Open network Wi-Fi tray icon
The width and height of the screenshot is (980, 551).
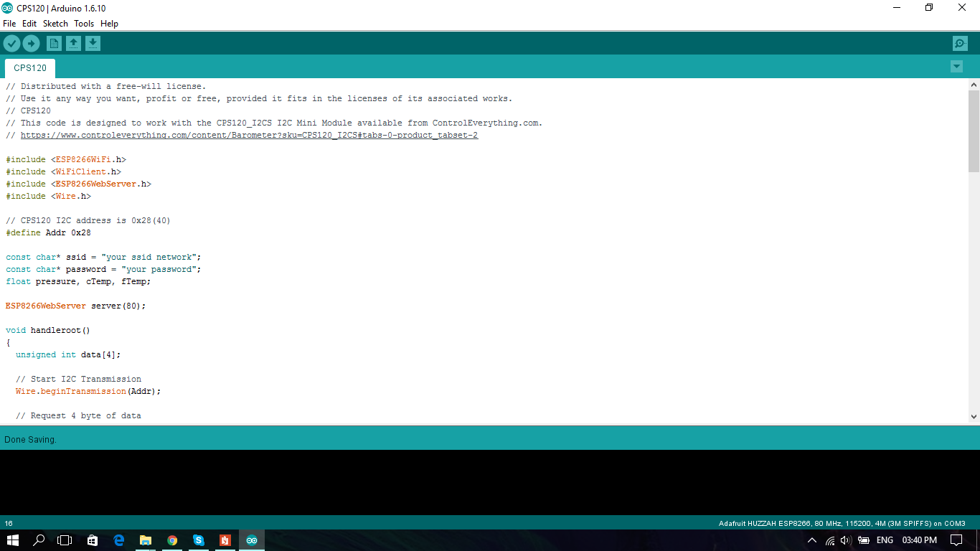click(x=830, y=540)
